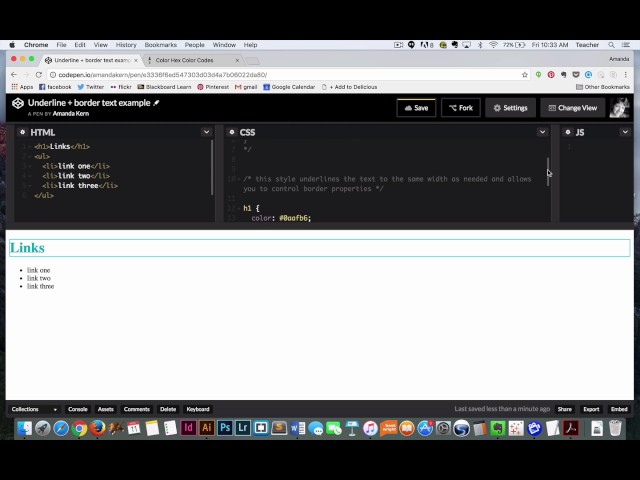This screenshot has width=640, height=480.
Task: Open Keyboard shortcuts
Action: [x=198, y=409]
